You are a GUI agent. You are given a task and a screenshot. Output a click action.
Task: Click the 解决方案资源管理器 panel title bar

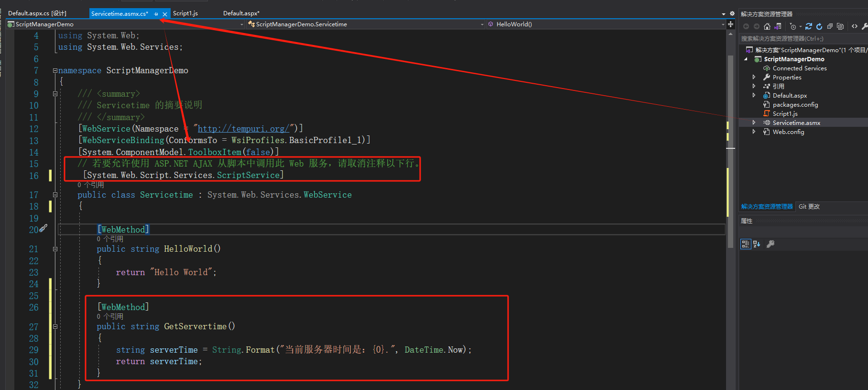point(767,14)
